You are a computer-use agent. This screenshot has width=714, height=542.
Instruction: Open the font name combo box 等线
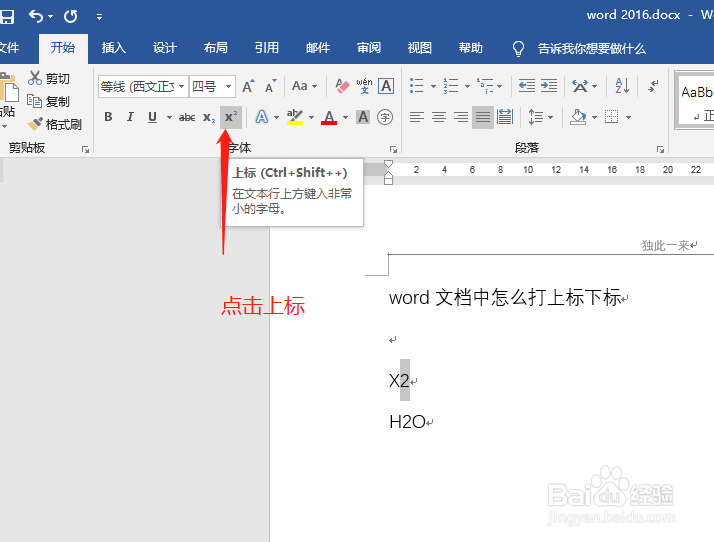(143, 86)
